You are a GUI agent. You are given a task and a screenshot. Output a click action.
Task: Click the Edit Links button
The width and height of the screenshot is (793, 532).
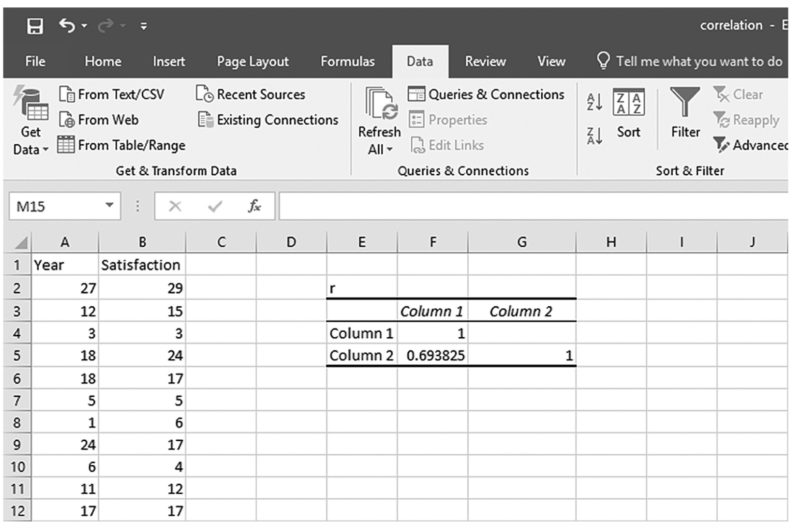click(447, 145)
